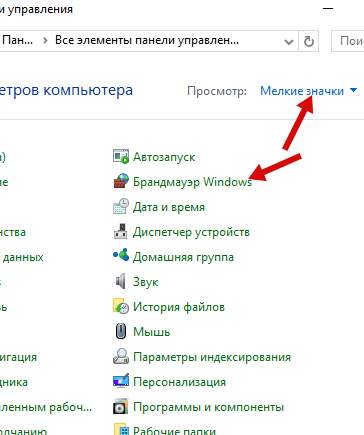Viewport: 364px width, 435px height.
Task: Click the Поиск search field
Action: click(348, 41)
